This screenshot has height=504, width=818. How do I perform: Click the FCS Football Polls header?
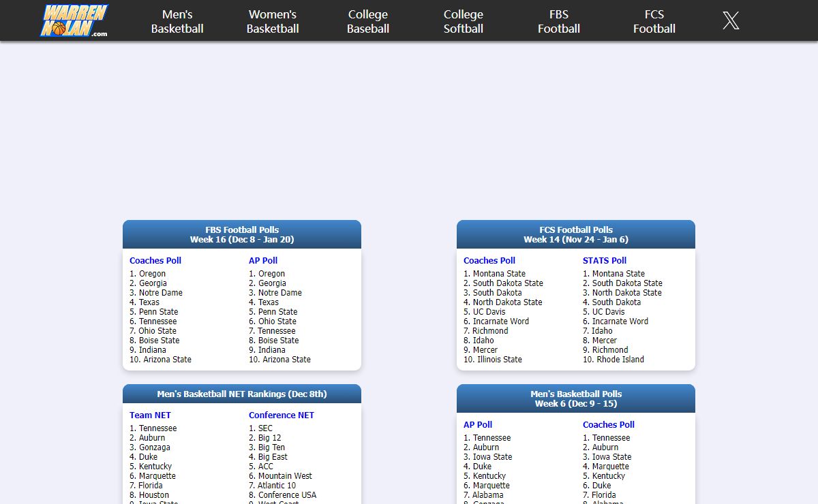tap(576, 234)
